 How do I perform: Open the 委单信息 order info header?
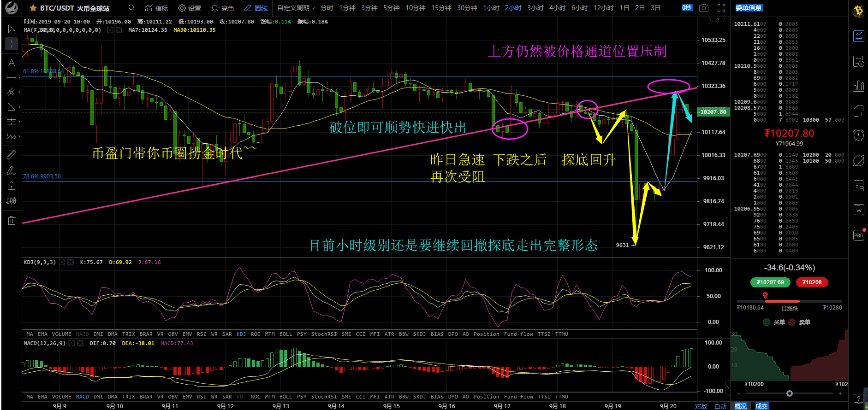click(x=749, y=8)
